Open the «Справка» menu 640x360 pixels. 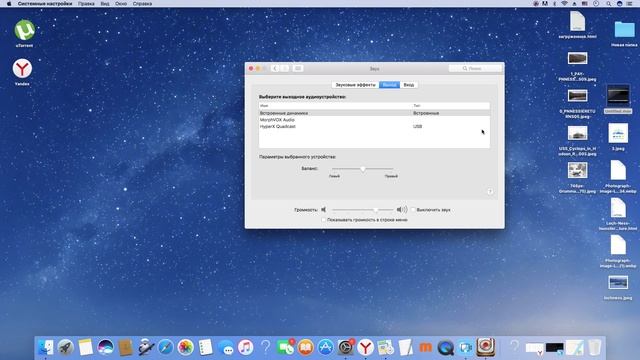tap(142, 3)
